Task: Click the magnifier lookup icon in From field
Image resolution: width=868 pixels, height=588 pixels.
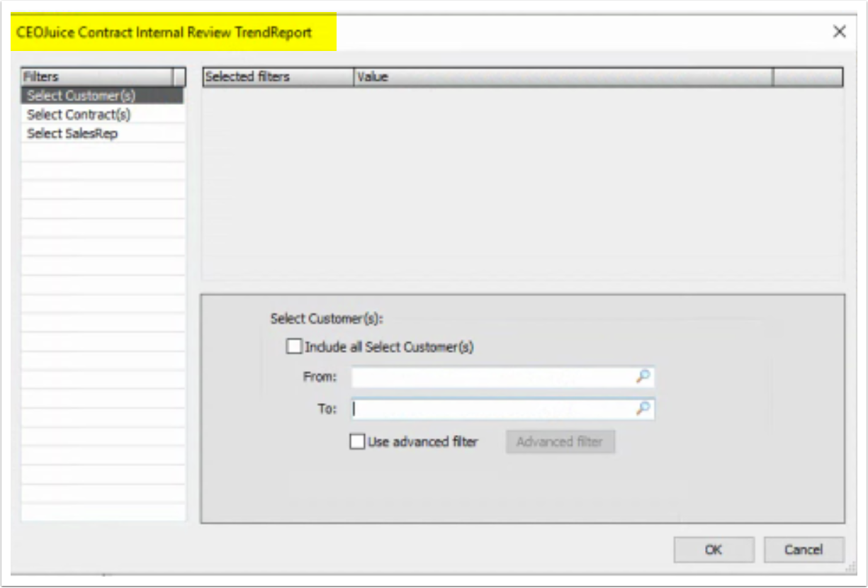Action: tap(643, 377)
